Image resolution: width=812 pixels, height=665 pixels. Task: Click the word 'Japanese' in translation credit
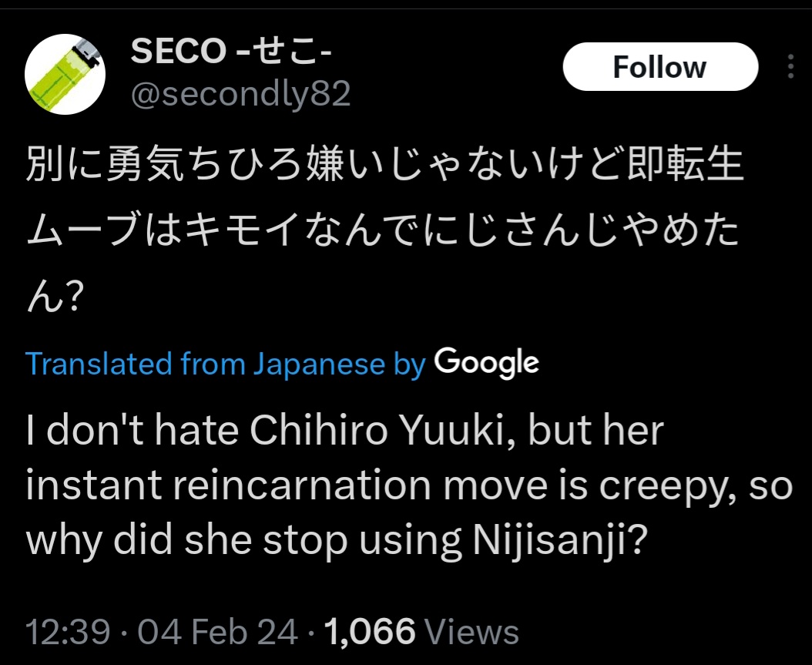pos(321,363)
